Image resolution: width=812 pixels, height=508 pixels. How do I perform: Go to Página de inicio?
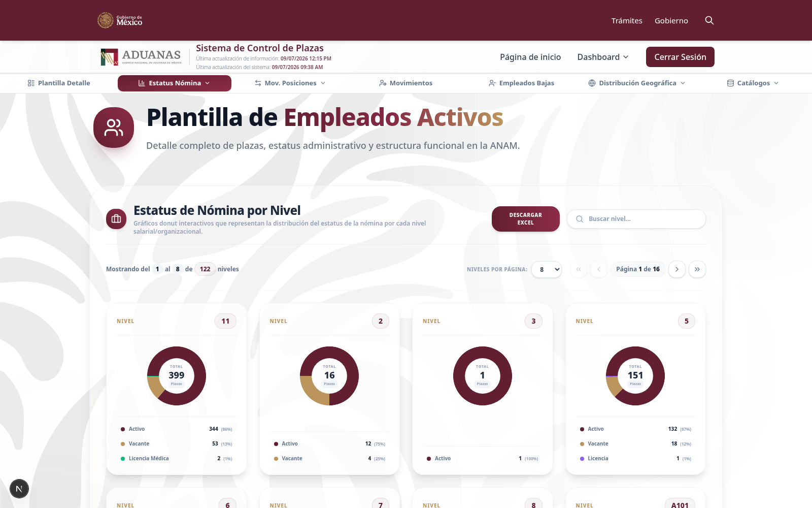(x=530, y=57)
